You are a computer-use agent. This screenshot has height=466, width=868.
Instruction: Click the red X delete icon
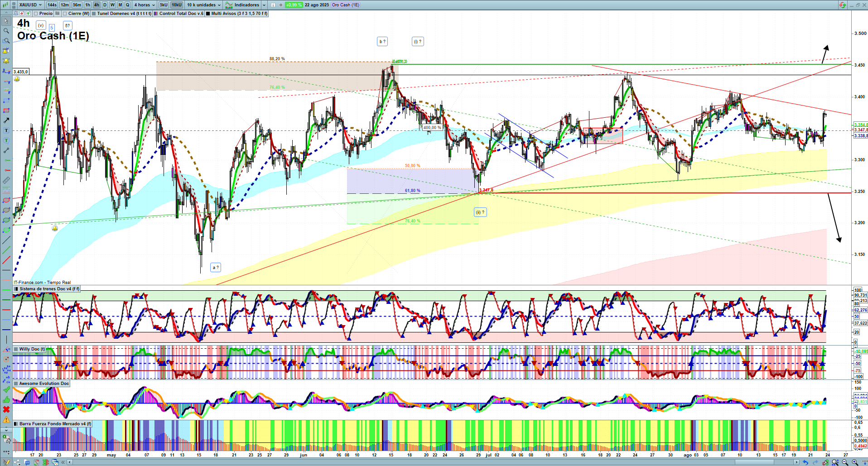(x=6, y=409)
